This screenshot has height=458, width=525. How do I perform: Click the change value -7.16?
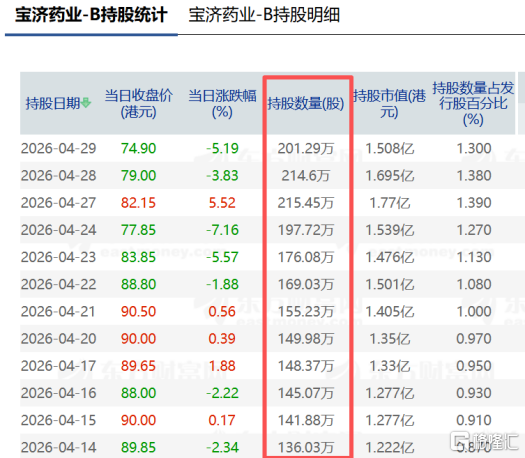coord(222,230)
